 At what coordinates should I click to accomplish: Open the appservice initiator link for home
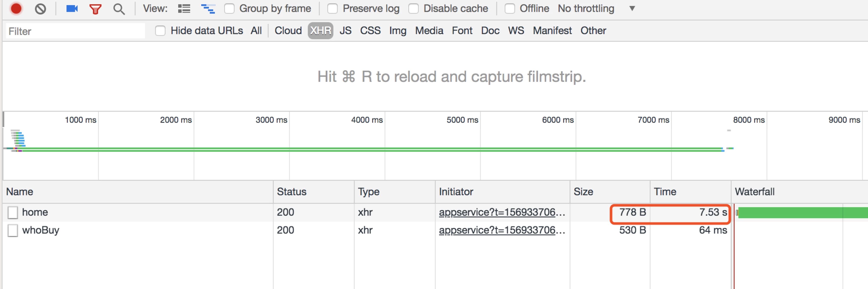pos(501,212)
